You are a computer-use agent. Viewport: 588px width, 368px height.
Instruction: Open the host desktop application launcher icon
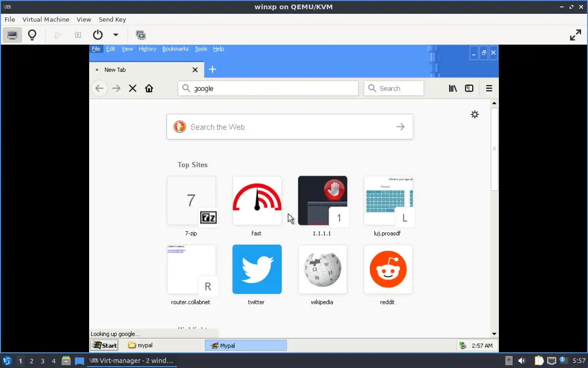click(x=7, y=361)
